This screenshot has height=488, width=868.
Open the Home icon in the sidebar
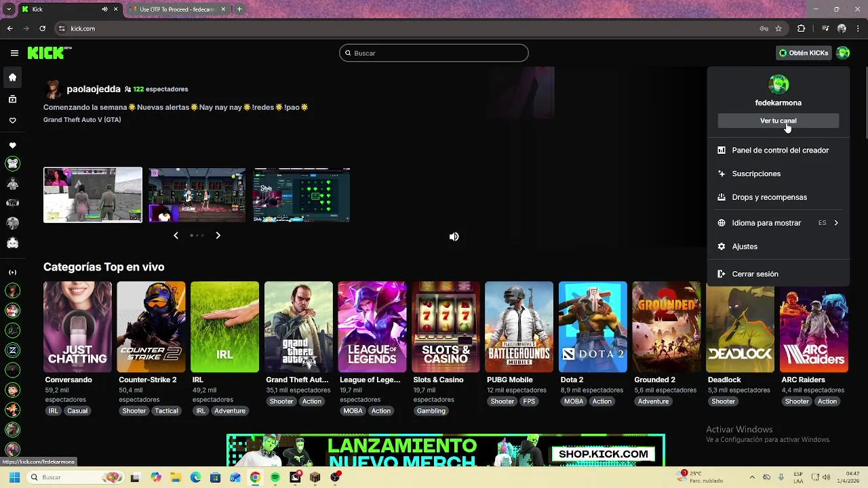12,77
